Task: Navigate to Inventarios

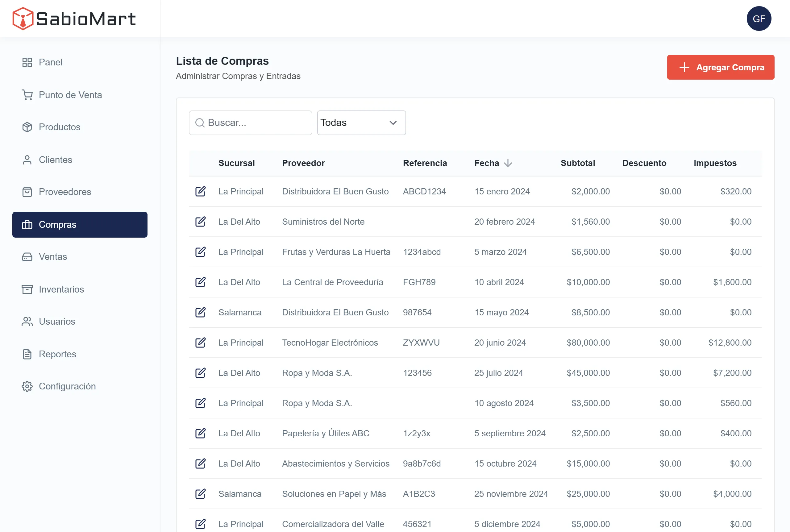Action: (80, 289)
